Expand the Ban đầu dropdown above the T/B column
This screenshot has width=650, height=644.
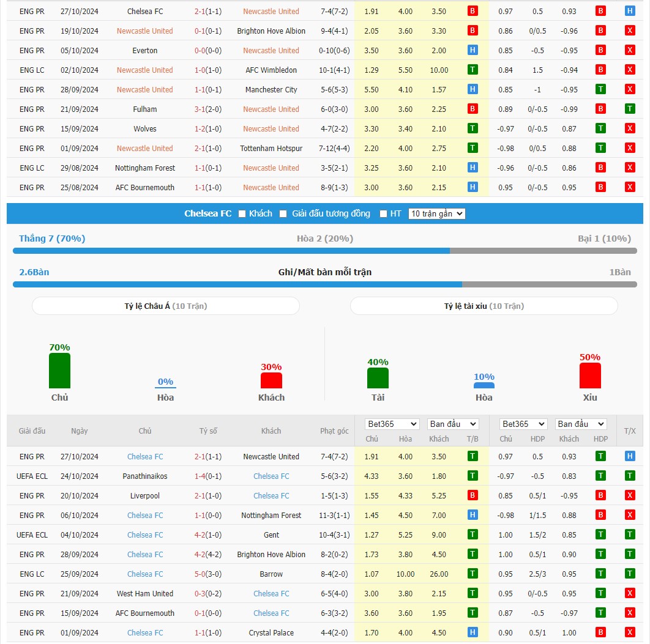point(453,424)
